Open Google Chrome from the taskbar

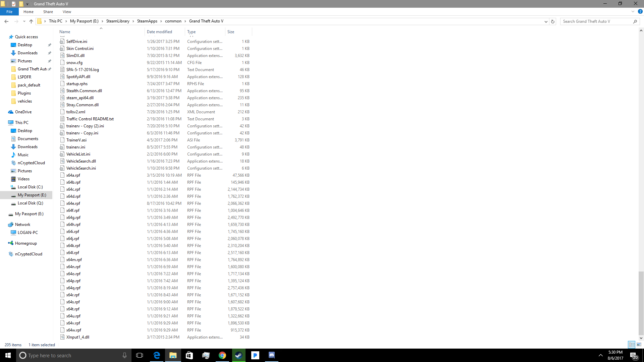(222, 355)
